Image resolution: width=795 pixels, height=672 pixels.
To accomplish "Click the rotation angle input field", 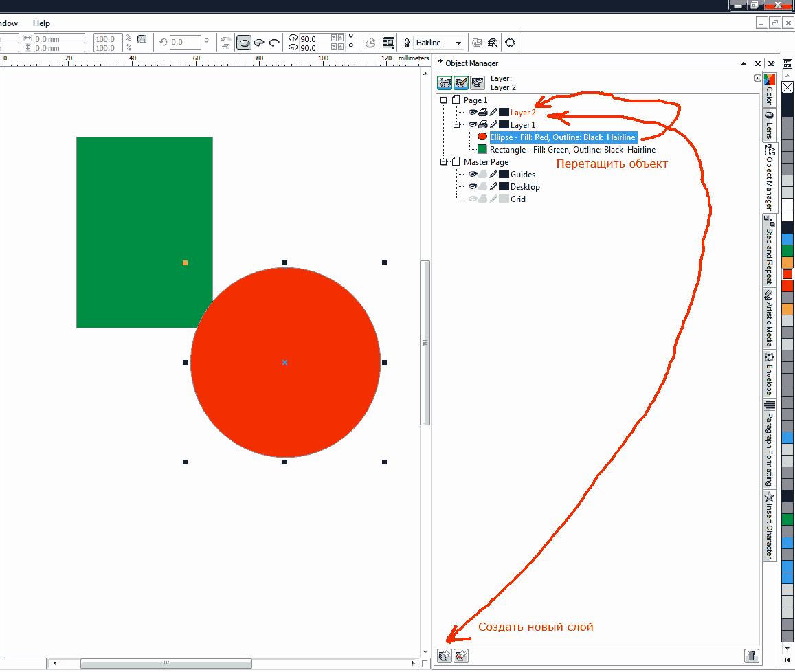I will tap(185, 42).
